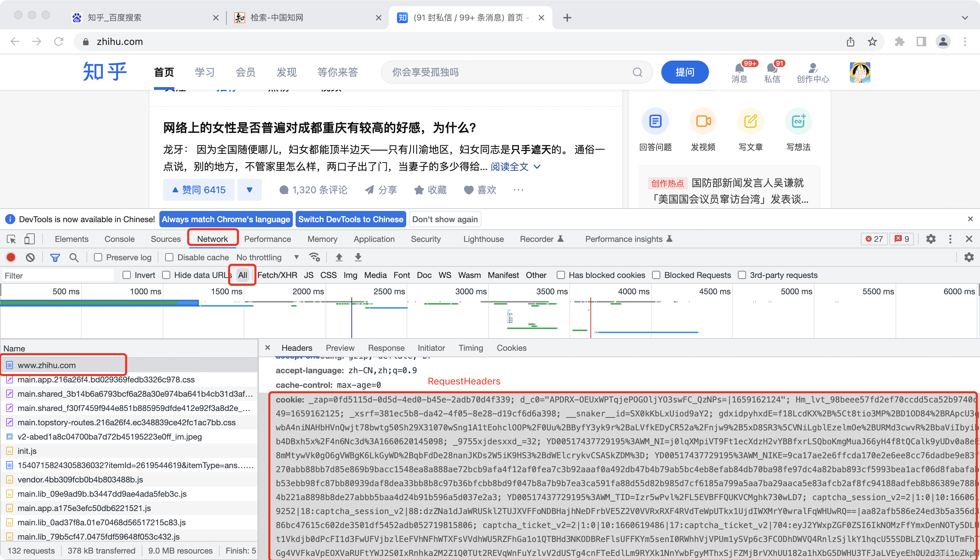Open the Cookies tab in request details
The image size is (980, 560).
click(x=511, y=348)
